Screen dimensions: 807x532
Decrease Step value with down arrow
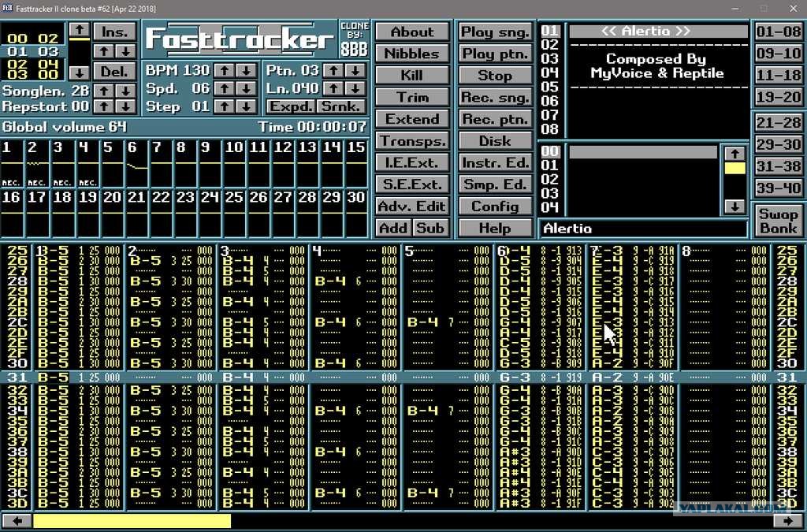point(247,106)
